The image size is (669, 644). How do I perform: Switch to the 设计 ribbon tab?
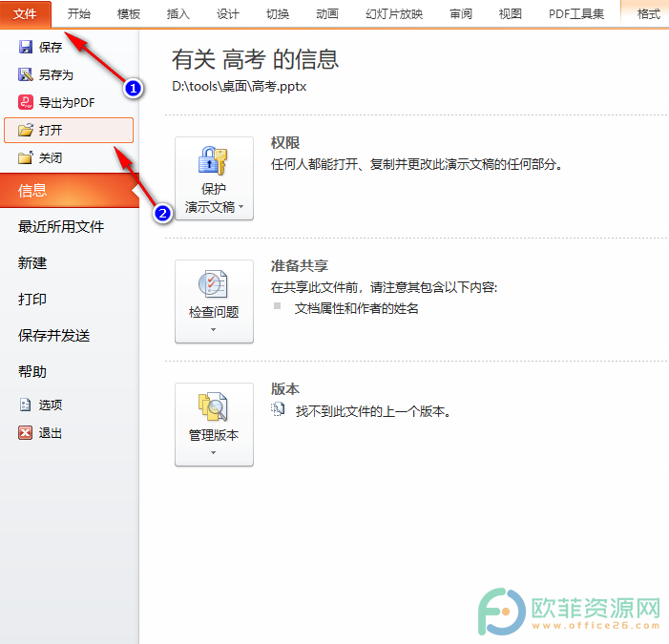point(228,14)
